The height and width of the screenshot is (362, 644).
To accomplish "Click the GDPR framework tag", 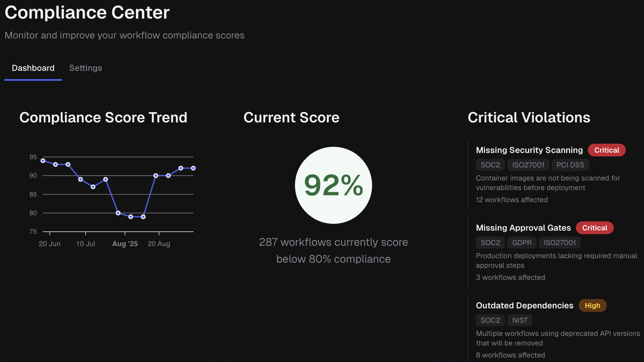I will click(521, 243).
